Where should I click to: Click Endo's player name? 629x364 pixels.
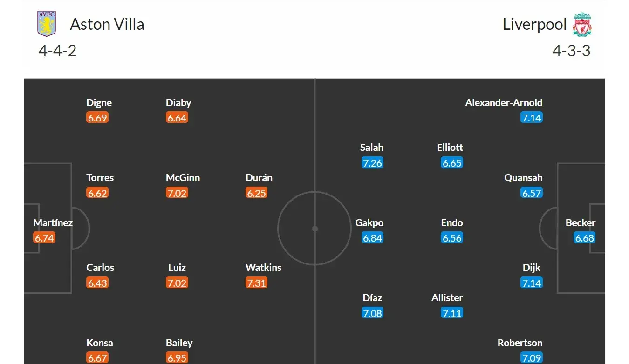click(x=452, y=223)
